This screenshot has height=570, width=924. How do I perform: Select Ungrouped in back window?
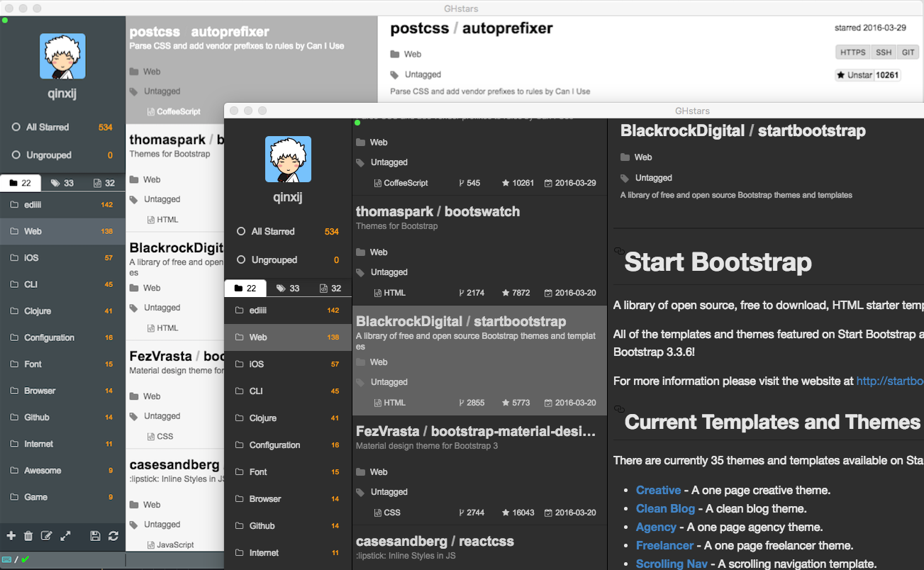pos(62,155)
